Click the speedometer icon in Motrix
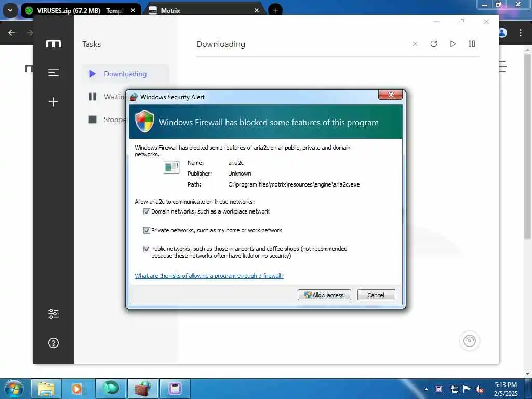 470,341
